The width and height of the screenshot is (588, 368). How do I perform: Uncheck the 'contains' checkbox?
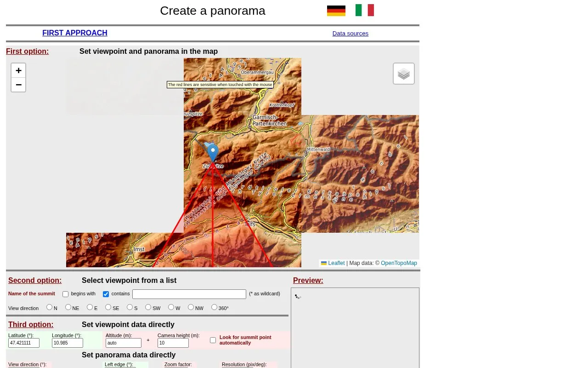click(106, 294)
